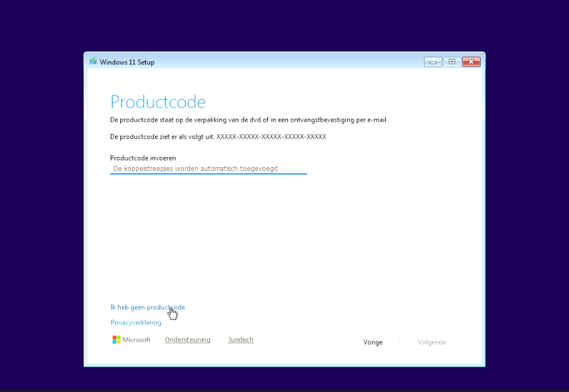This screenshot has width=569, height=392.
Task: Maximize the Windows 11 Setup window
Action: click(x=452, y=62)
